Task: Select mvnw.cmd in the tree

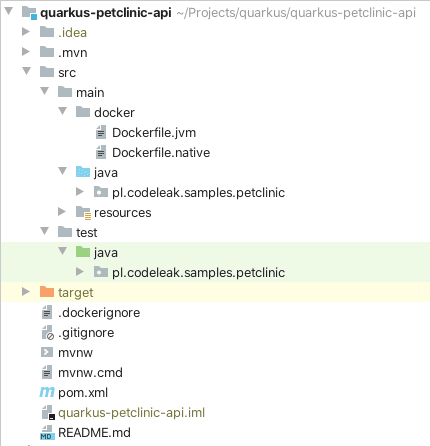Action: (90, 372)
